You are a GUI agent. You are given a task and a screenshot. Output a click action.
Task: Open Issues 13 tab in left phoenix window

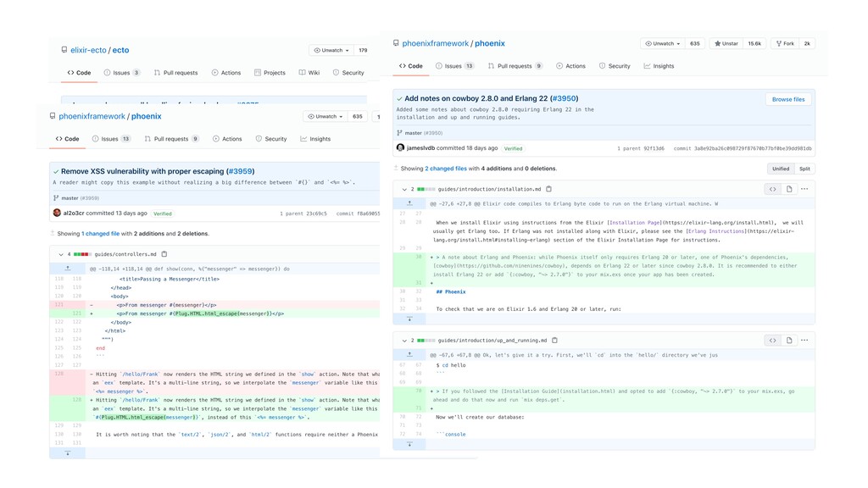pos(111,139)
